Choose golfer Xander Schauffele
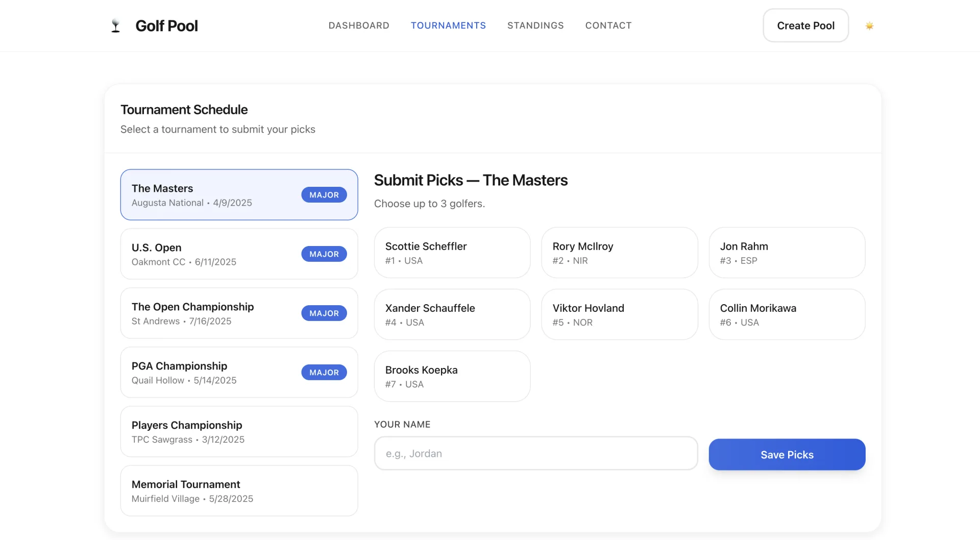This screenshot has height=540, width=980. click(452, 314)
